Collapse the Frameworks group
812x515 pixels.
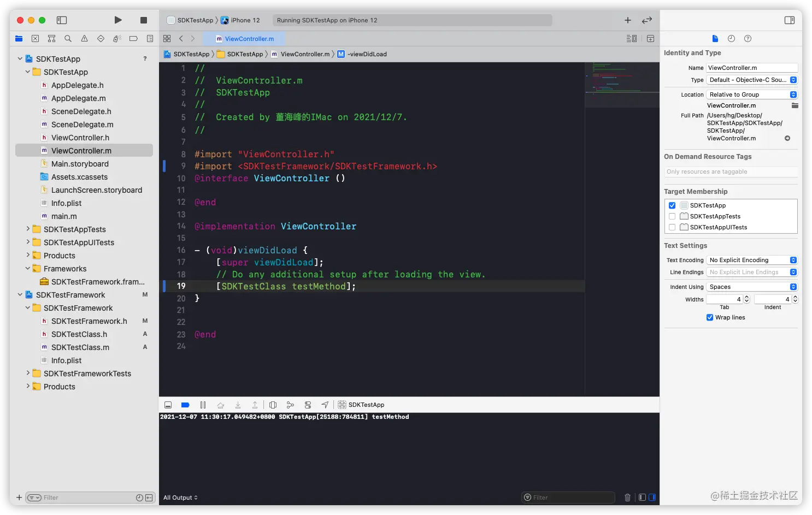(28, 268)
